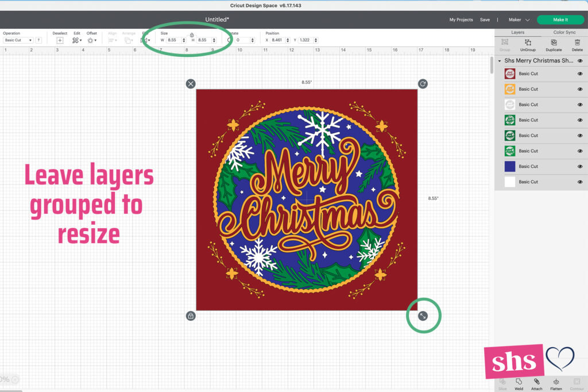
Task: Open the Offset tool
Action: click(x=92, y=40)
